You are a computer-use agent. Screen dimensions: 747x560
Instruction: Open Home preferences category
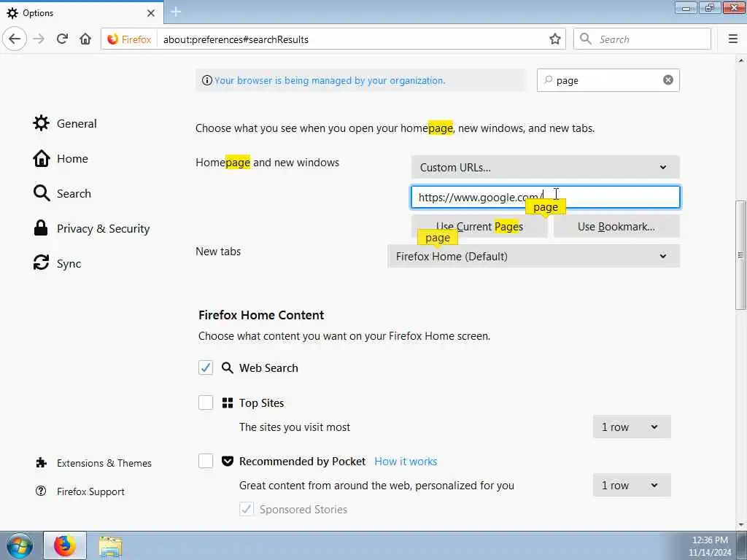pos(61,158)
